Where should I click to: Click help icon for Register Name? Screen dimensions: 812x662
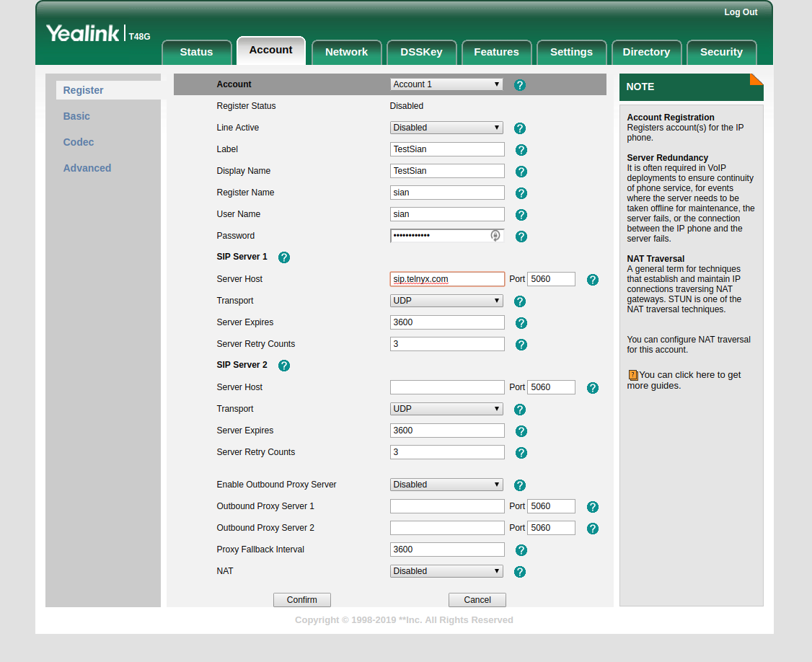pyautogui.click(x=521, y=193)
